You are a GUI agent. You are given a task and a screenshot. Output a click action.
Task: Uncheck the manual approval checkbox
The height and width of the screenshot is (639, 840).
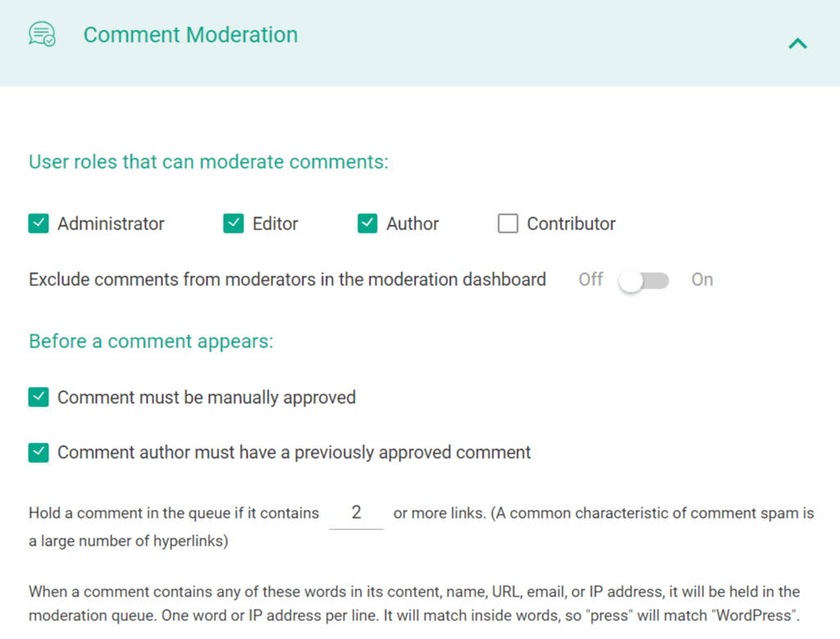point(39,397)
